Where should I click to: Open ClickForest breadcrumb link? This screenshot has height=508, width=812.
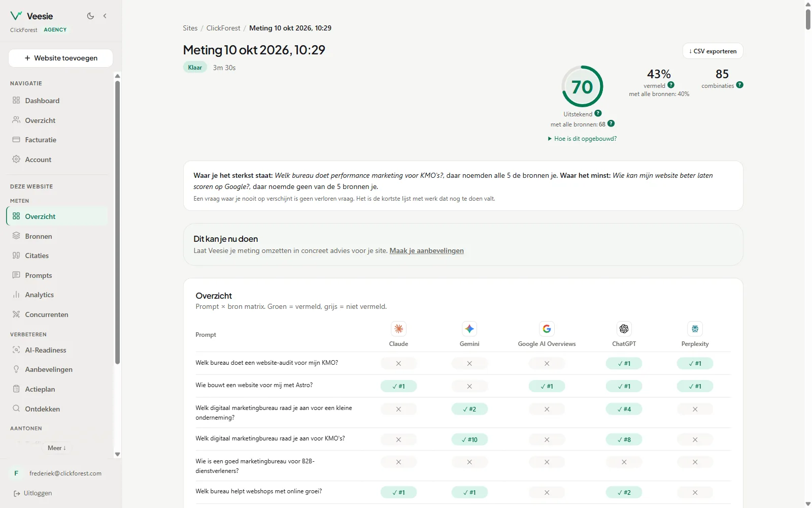(223, 28)
